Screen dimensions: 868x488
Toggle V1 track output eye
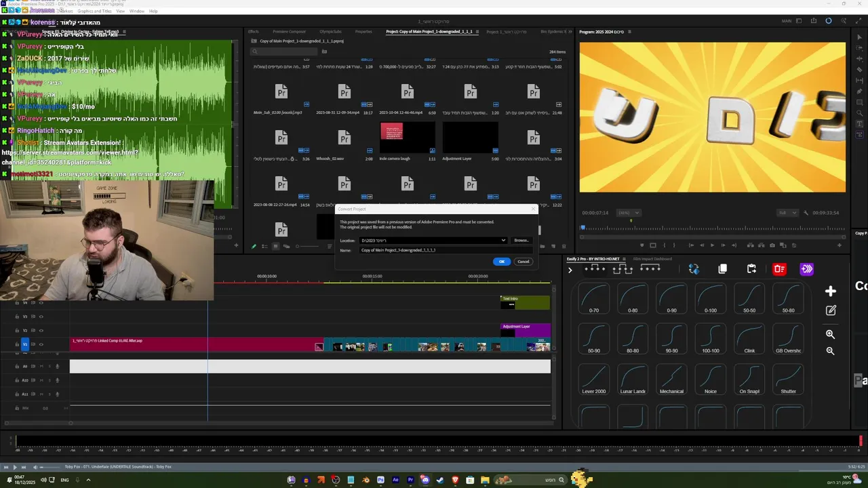pos(41,344)
